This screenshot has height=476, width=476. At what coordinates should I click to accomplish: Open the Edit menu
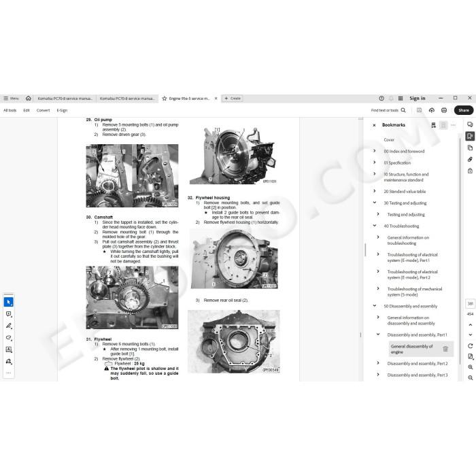(27, 110)
